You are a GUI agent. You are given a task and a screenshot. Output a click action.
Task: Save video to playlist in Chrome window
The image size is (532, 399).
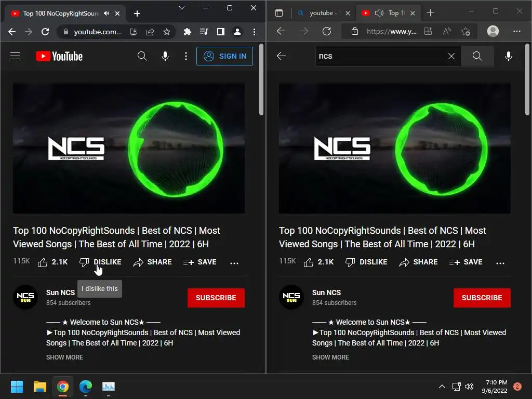(x=200, y=262)
